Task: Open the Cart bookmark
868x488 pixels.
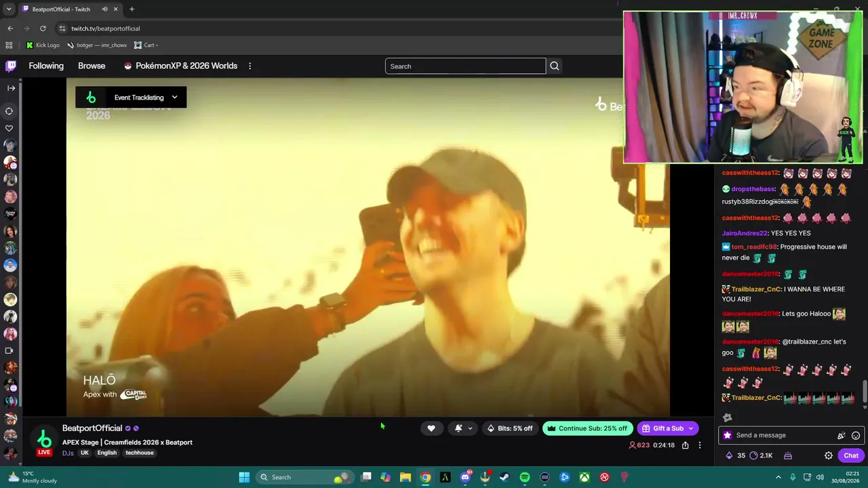Action: [x=146, y=45]
